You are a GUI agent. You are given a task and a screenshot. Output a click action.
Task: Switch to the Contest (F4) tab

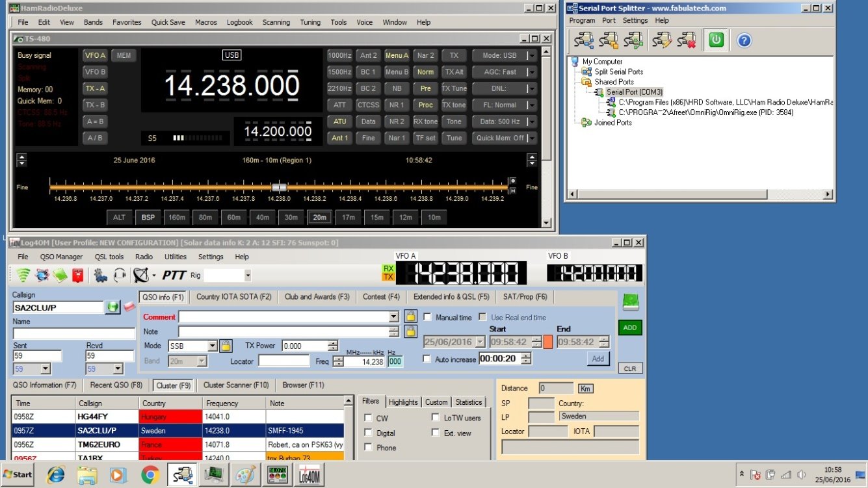coord(381,297)
